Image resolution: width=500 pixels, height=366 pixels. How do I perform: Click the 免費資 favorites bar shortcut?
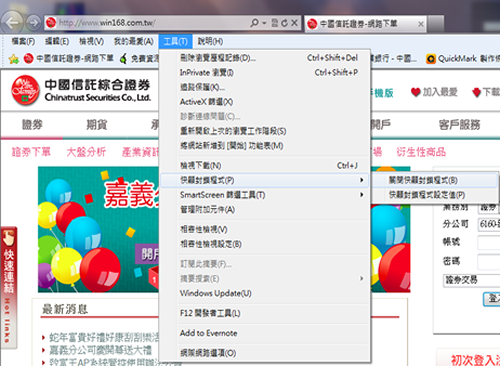pos(140,59)
